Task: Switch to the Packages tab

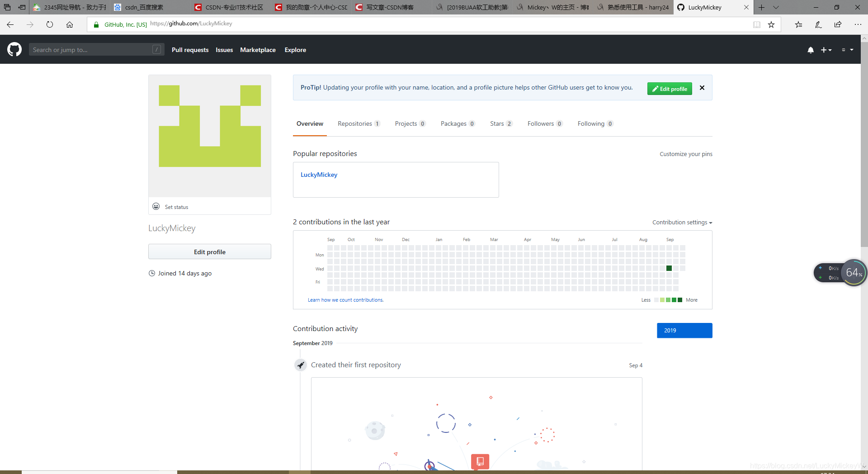Action: (458, 123)
